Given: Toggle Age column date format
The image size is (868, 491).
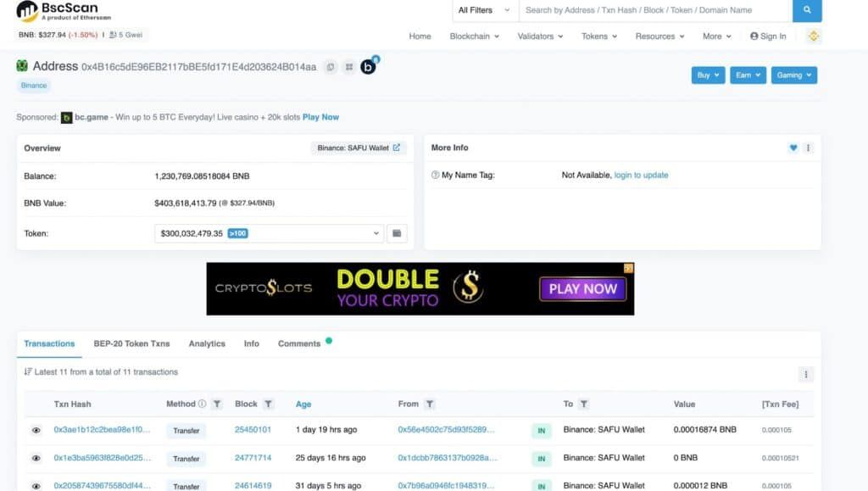Looking at the screenshot, I should [x=303, y=405].
